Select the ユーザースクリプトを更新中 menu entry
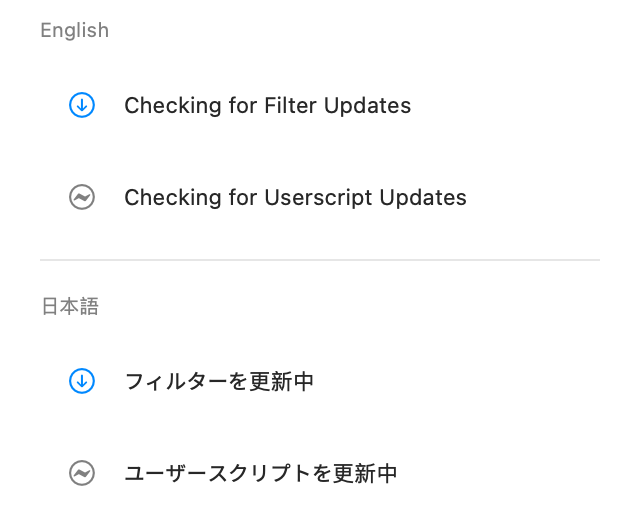Viewport: 640px width, 520px height. [x=261, y=473]
